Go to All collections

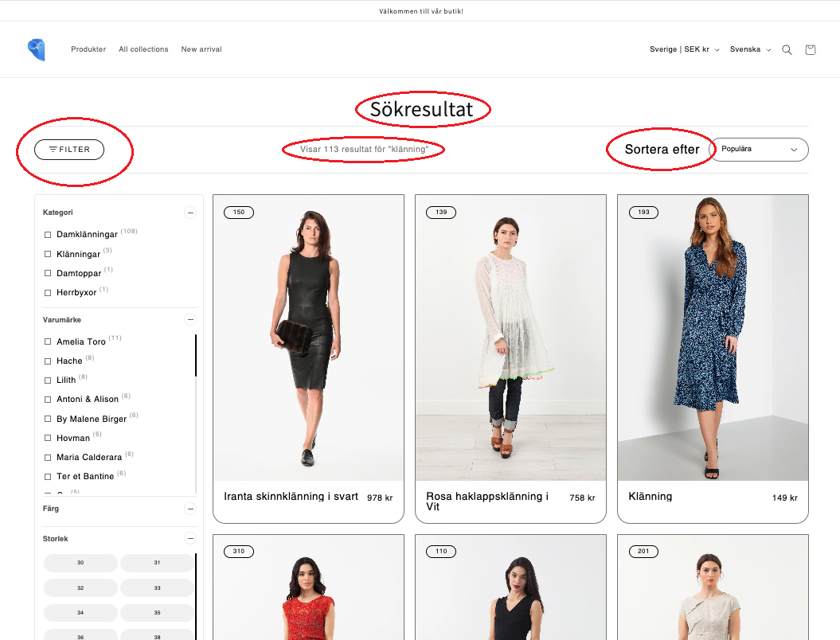pos(143,49)
